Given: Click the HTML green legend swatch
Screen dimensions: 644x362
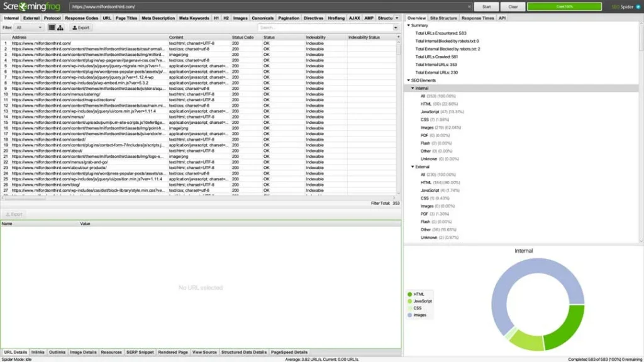Looking at the screenshot, I should [x=409, y=294].
